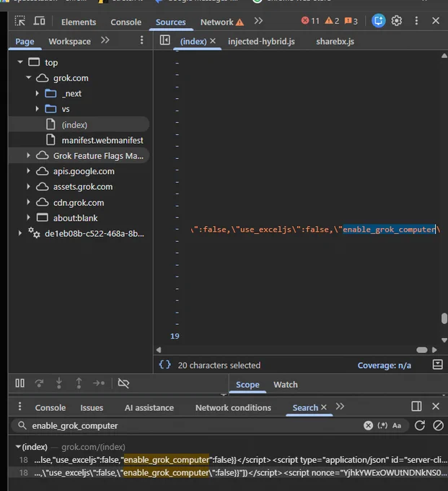The image size is (448, 491).
Task: Select the Workspace navigator tab
Action: tap(69, 42)
